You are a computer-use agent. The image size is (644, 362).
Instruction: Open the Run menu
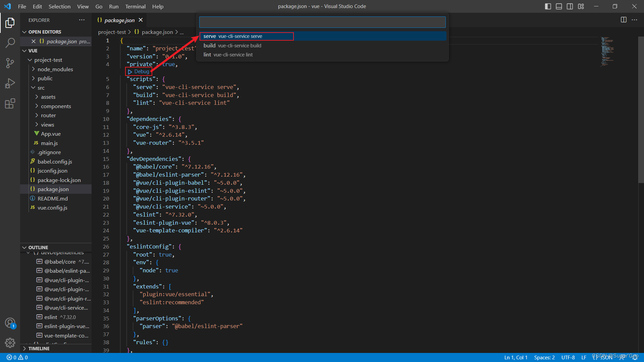click(114, 6)
